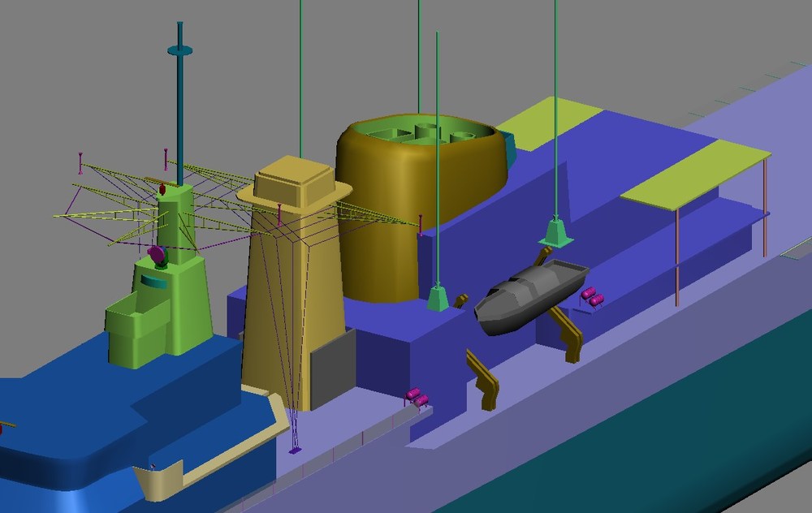
Task: Select the lower left brown davit
Action: click(x=484, y=381)
